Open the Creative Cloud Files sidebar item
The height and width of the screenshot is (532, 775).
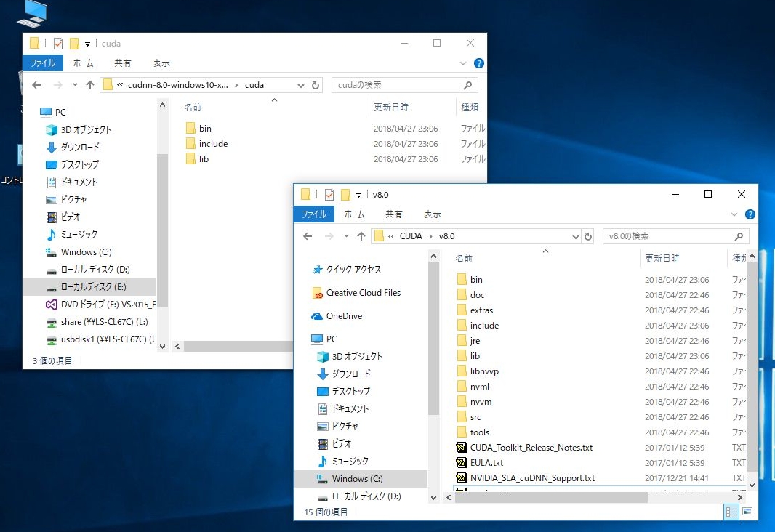[363, 293]
